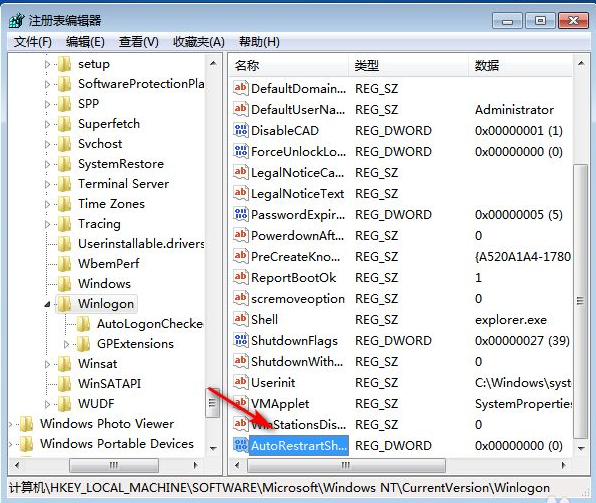Click the string icon beside PowerdownAft...
Viewport: 596px width, 503px height.
(241, 235)
